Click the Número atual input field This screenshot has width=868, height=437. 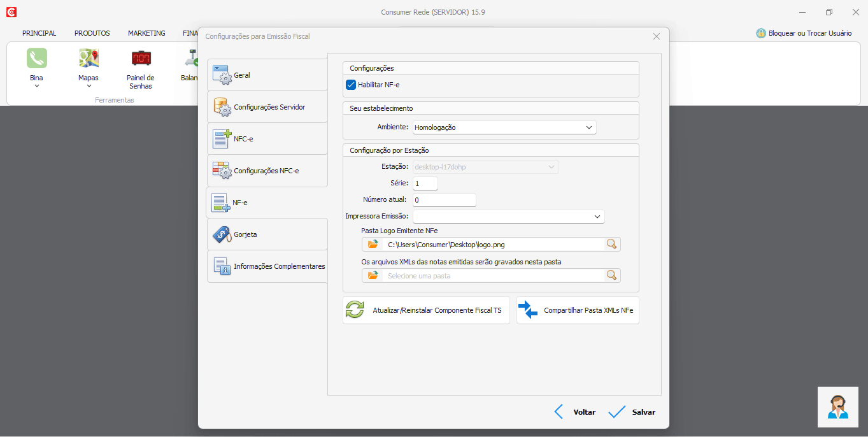[444, 200]
